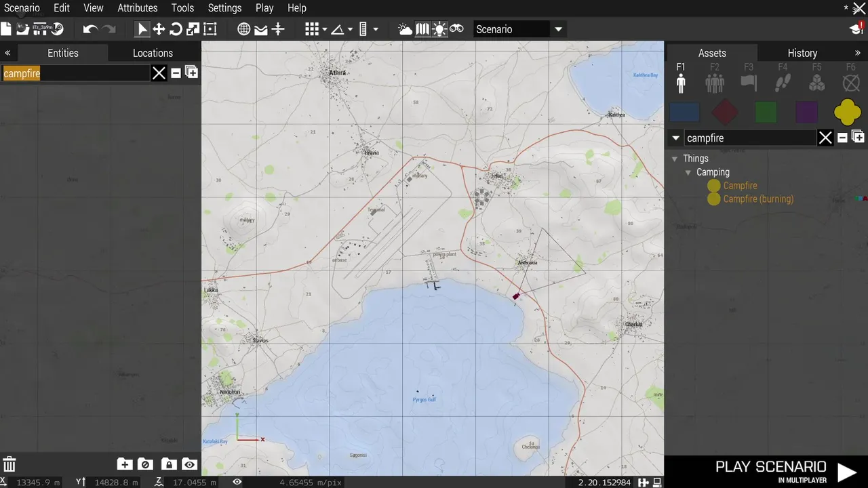
Task: Toggle map textures
Action: pos(422,29)
